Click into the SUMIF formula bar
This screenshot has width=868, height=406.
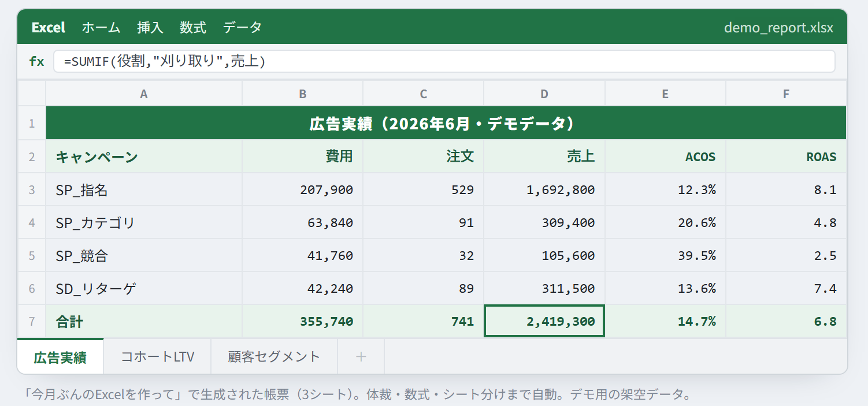tap(444, 61)
